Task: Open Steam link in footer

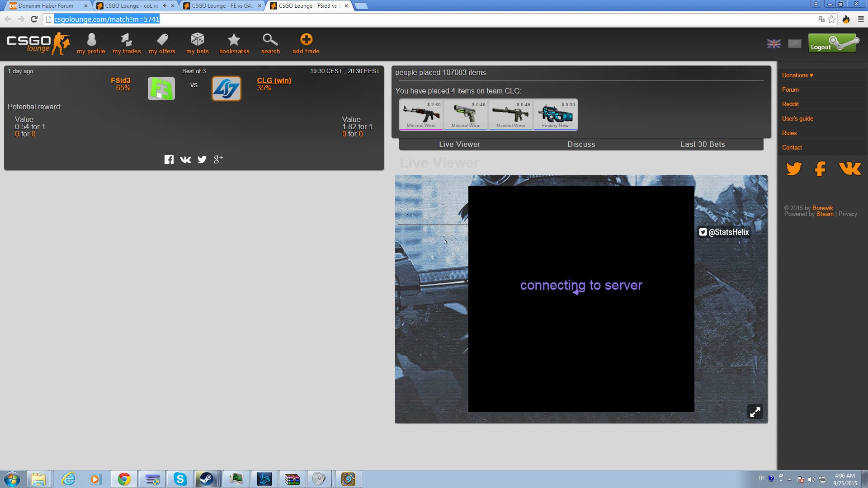Action: [825, 214]
